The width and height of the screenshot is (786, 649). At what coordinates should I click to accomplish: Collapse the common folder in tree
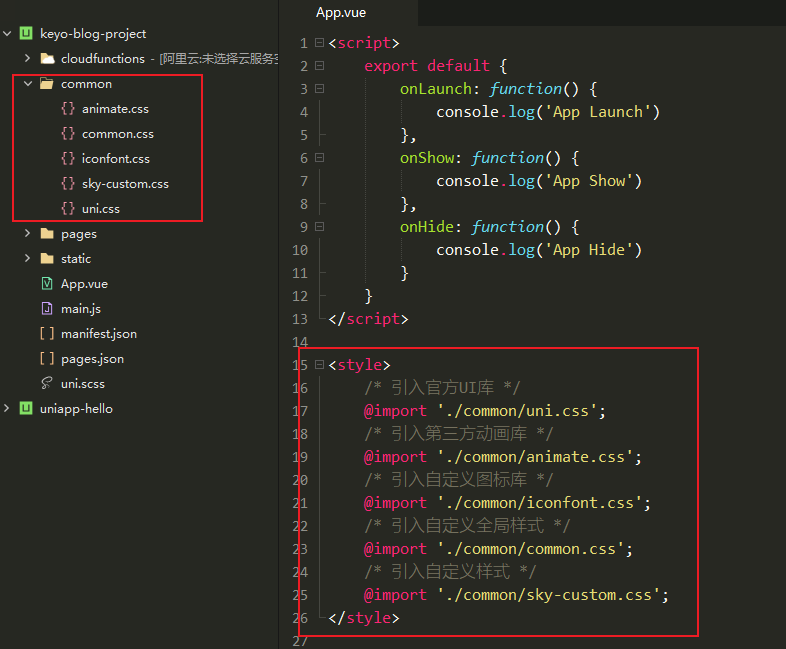28,84
